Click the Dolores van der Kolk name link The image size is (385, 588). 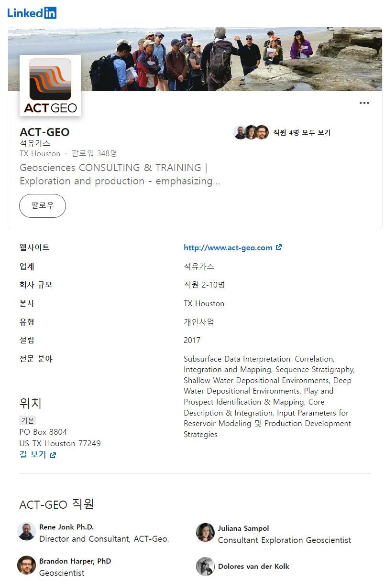pyautogui.click(x=254, y=566)
